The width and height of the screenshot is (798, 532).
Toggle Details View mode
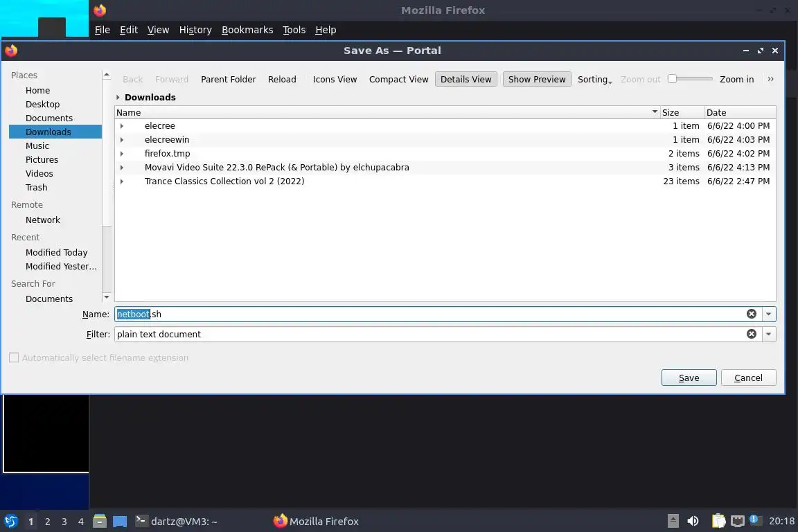pos(465,80)
